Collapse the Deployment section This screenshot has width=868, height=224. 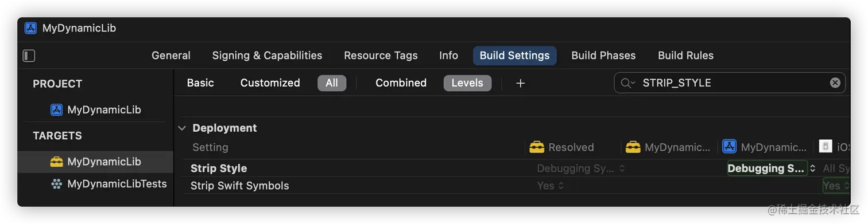[182, 128]
